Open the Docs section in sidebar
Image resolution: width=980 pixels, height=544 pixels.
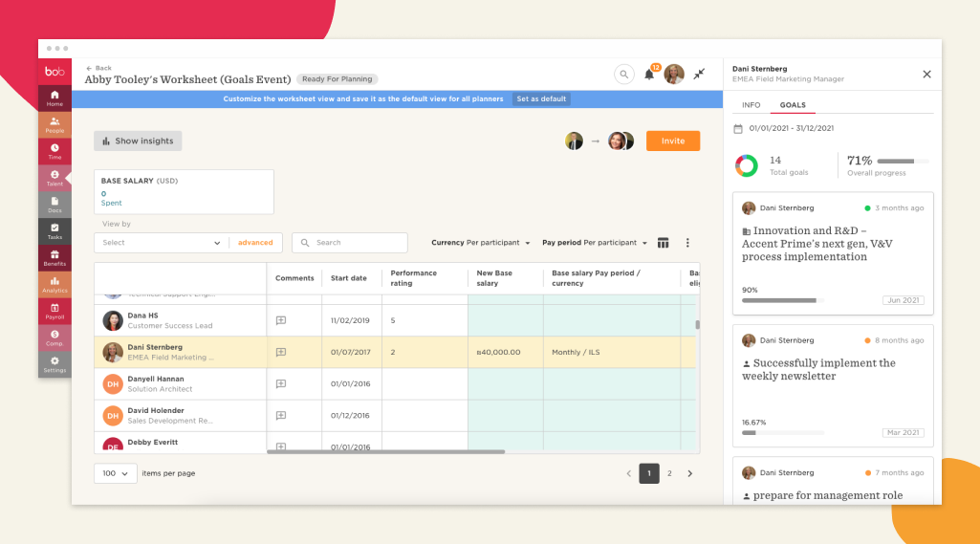[54, 205]
